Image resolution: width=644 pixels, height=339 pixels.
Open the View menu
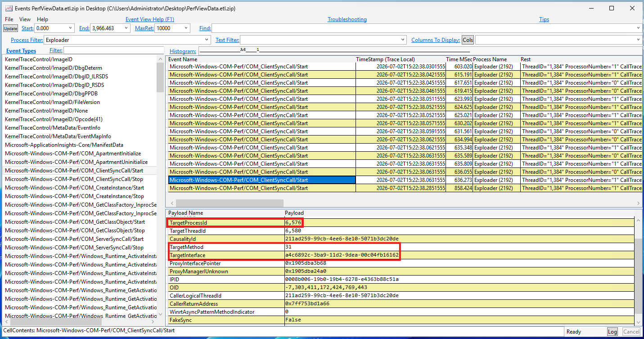tap(25, 19)
